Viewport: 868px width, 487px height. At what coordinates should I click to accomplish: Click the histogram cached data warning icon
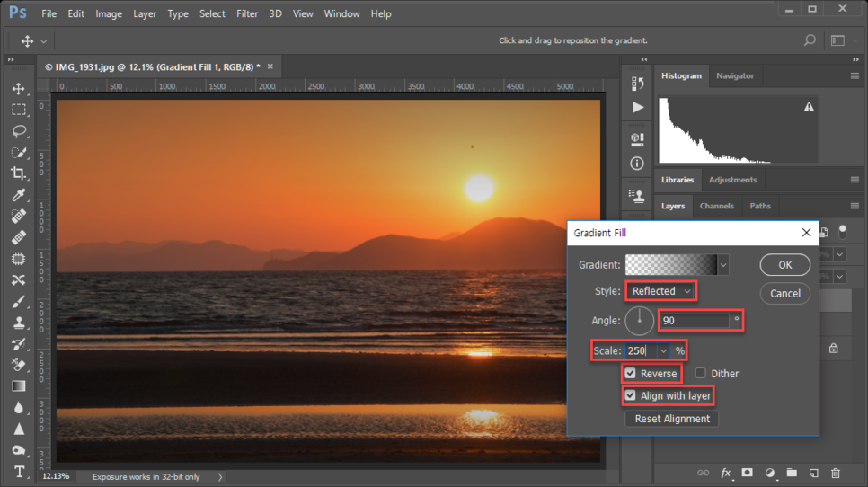(809, 107)
